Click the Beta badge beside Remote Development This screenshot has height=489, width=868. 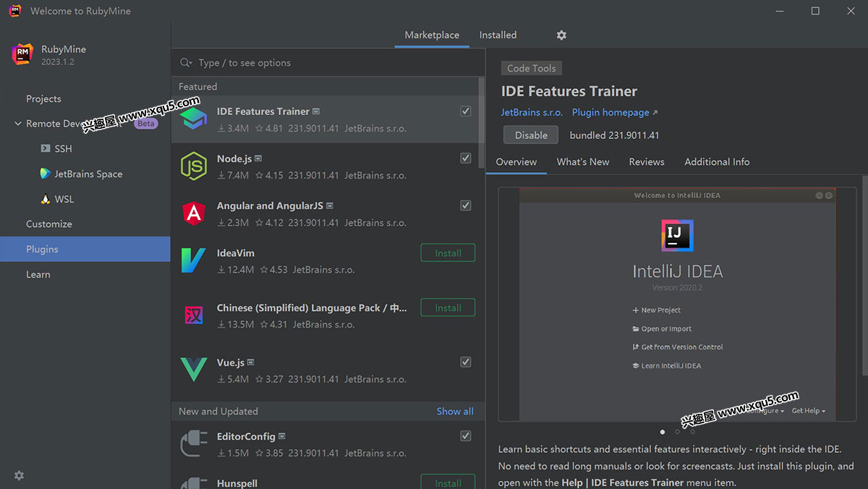click(146, 124)
